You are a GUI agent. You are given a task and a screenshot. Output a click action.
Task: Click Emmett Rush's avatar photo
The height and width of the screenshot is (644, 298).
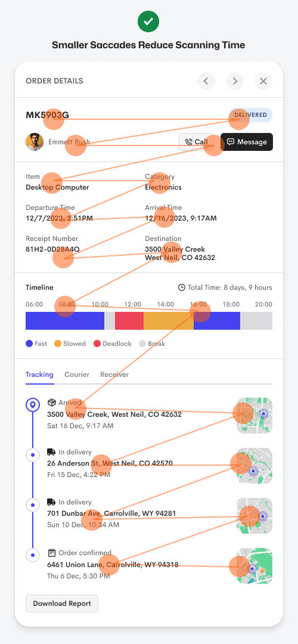pyautogui.click(x=35, y=142)
